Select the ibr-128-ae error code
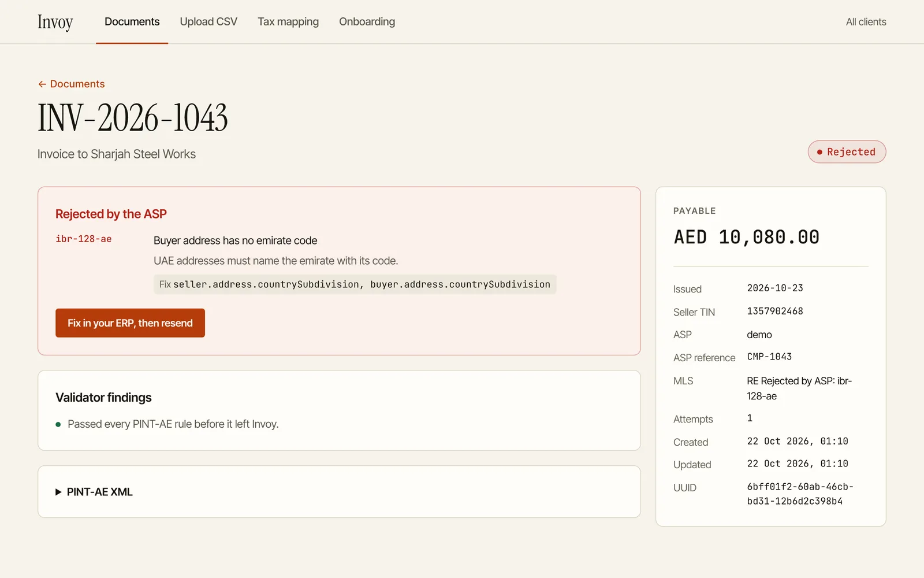This screenshot has width=924, height=578. (84, 239)
